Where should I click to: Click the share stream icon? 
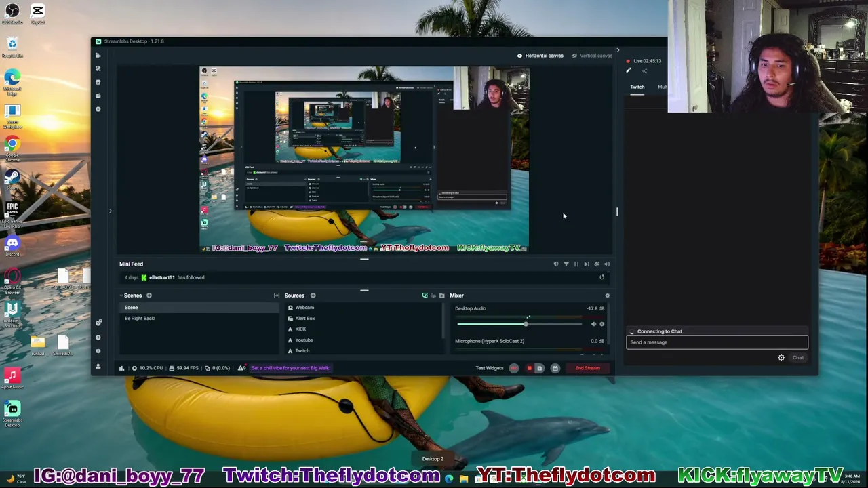644,71
